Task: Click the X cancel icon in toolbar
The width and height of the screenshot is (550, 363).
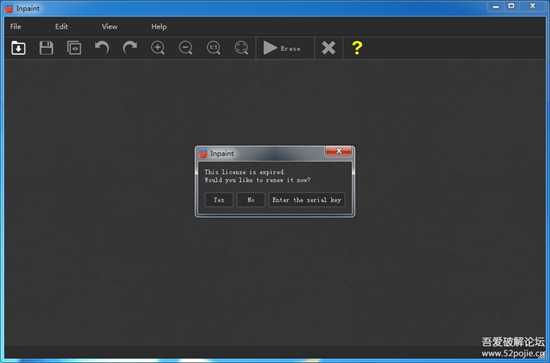Action: pos(328,48)
